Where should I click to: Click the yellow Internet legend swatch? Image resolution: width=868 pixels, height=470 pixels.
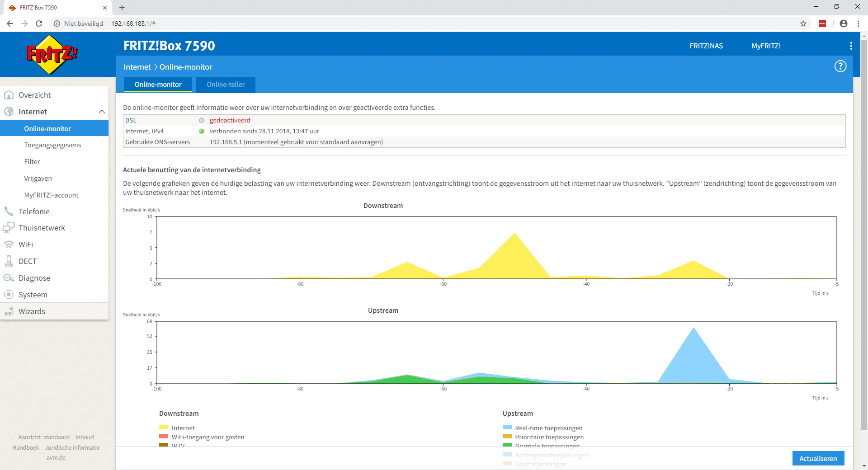coord(164,428)
